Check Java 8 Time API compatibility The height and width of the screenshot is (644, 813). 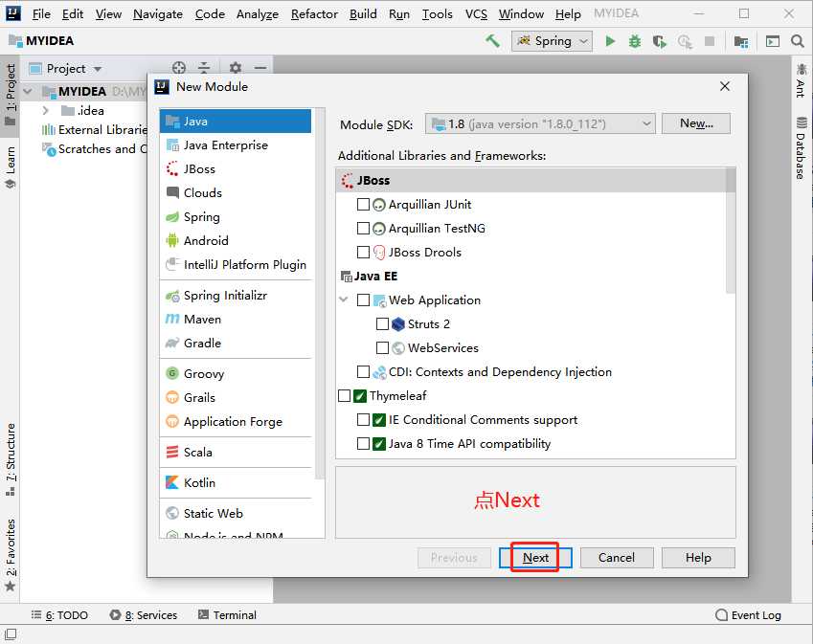coord(363,443)
